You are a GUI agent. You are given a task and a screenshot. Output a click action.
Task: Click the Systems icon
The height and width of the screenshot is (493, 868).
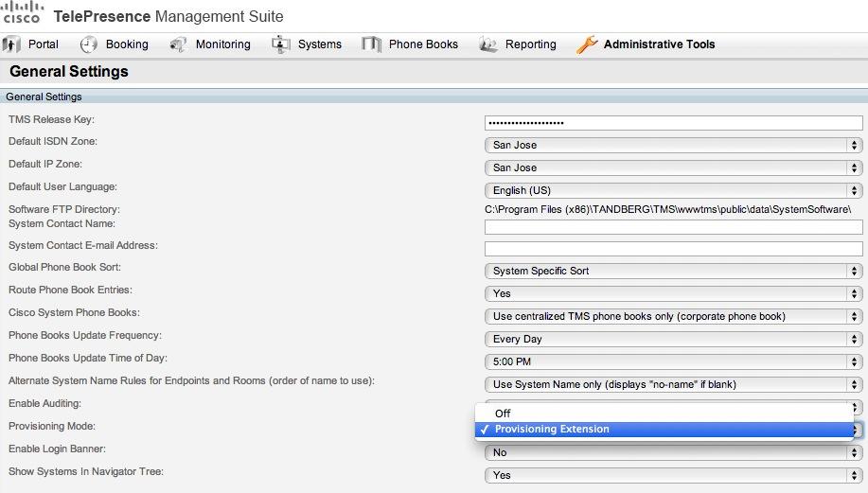click(281, 44)
